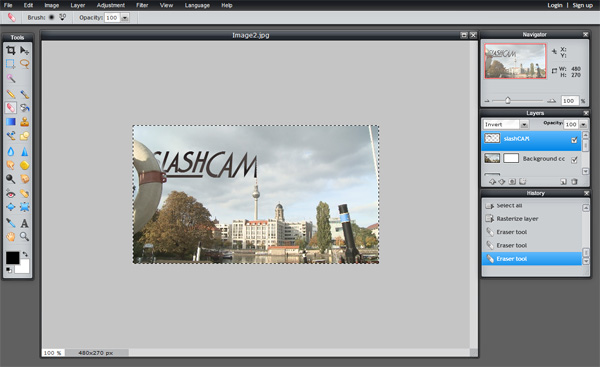Swap foreground and background colors
600x367 pixels.
(25, 254)
